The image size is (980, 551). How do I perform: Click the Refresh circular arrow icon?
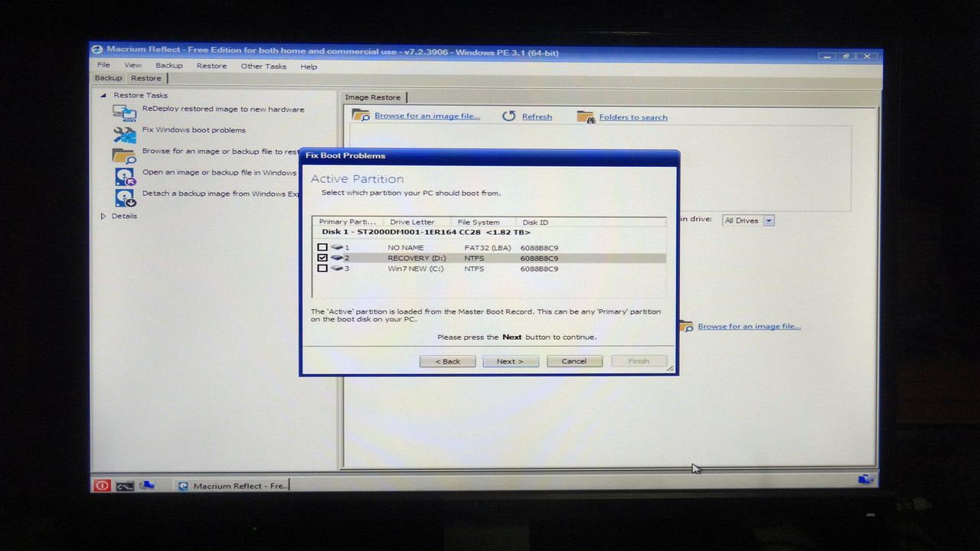[509, 116]
